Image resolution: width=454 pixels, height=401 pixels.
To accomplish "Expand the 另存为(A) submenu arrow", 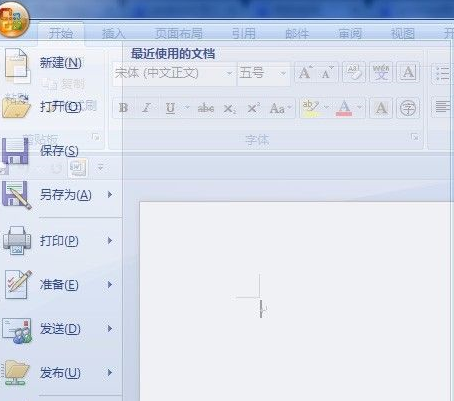I will tap(110, 195).
